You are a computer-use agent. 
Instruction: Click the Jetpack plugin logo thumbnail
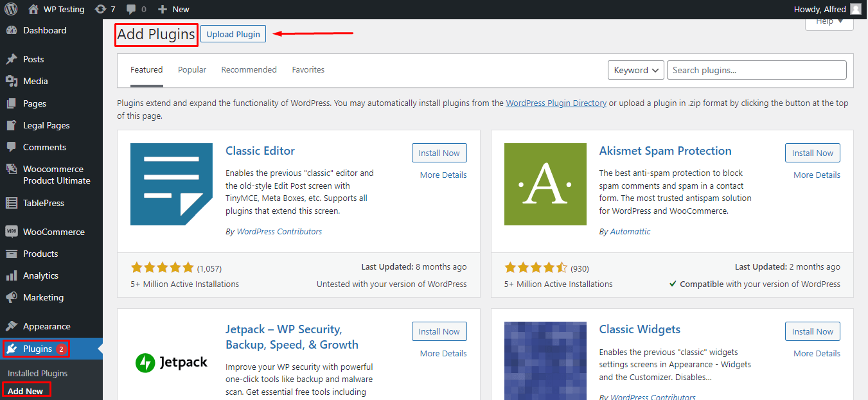pyautogui.click(x=172, y=363)
